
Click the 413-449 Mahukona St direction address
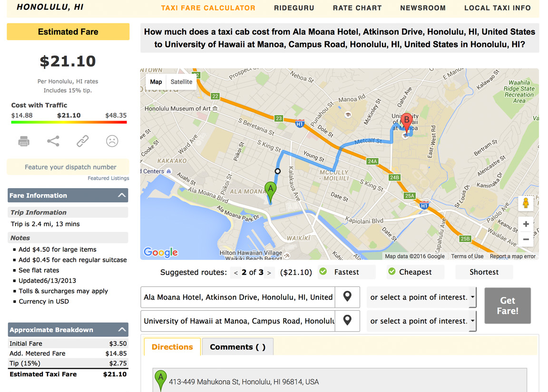pyautogui.click(x=244, y=382)
